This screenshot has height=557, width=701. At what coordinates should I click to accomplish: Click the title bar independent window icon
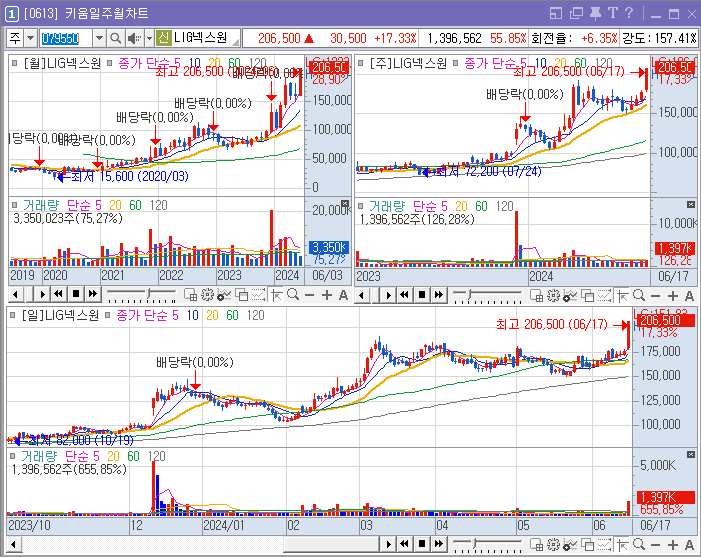click(556, 13)
